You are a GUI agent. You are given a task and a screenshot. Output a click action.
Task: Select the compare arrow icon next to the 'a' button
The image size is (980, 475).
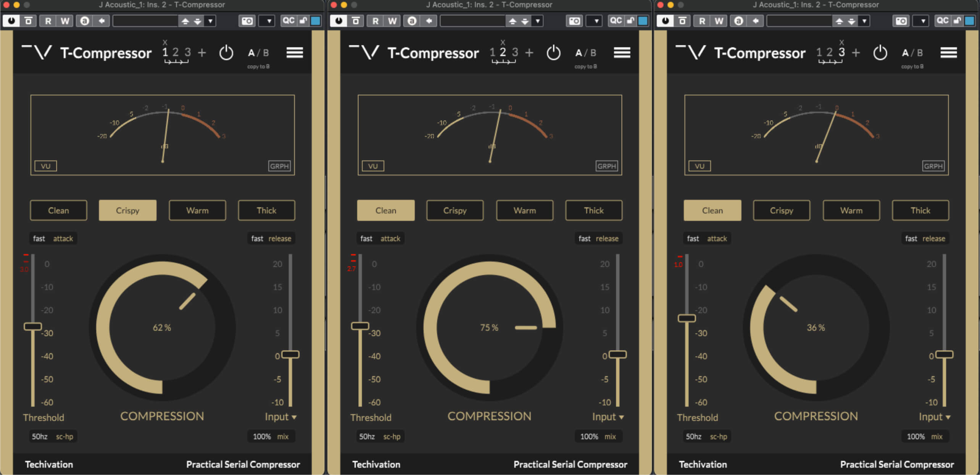101,21
